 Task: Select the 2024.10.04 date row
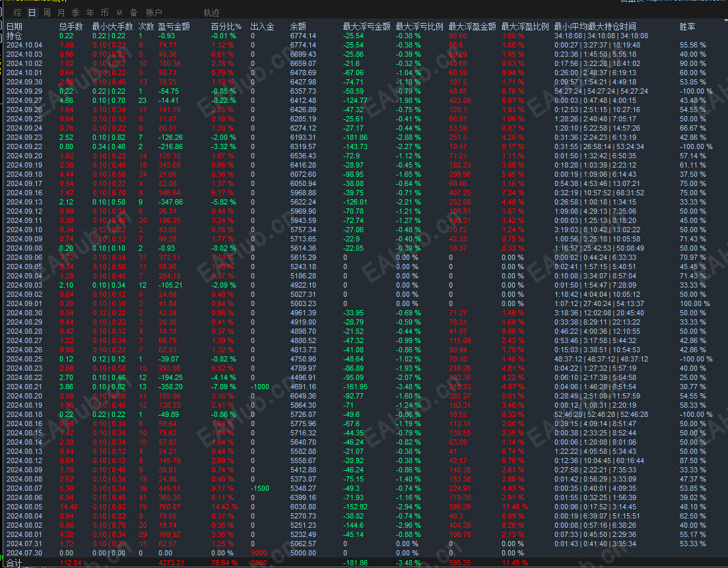pyautogui.click(x=24, y=45)
